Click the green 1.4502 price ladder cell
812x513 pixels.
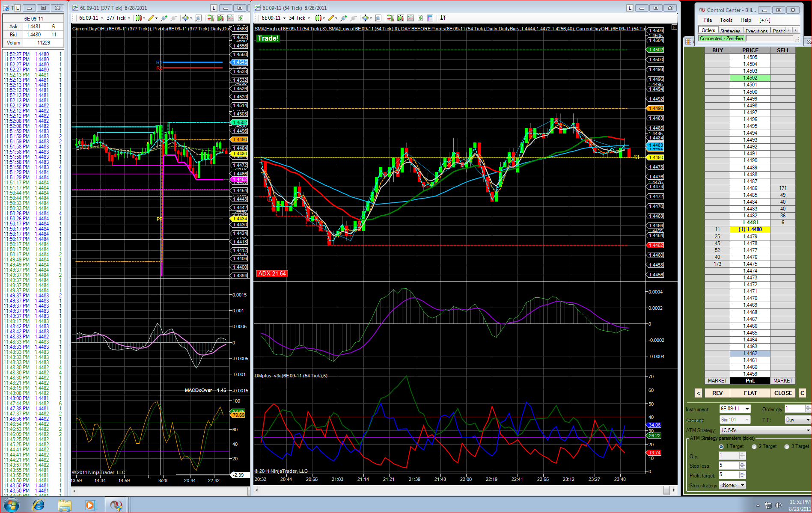[x=750, y=78]
